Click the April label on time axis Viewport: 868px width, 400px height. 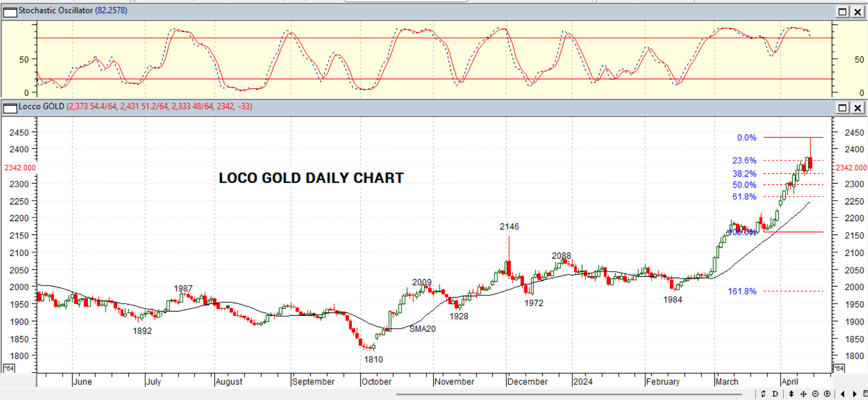[790, 381]
